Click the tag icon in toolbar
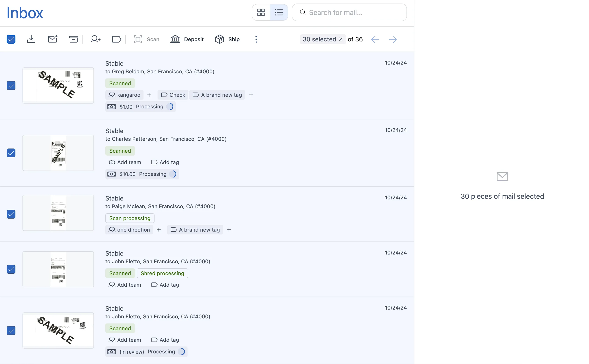Screen dimensions: 589x364 pyautogui.click(x=117, y=39)
